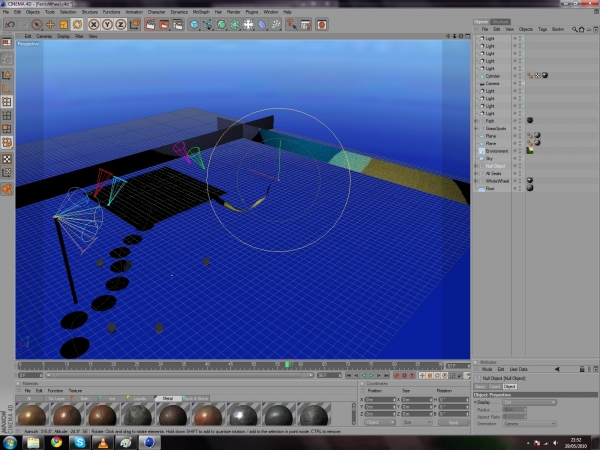The width and height of the screenshot is (600, 450).
Task: Select the Texture mode checker icon
Action: 7,159
